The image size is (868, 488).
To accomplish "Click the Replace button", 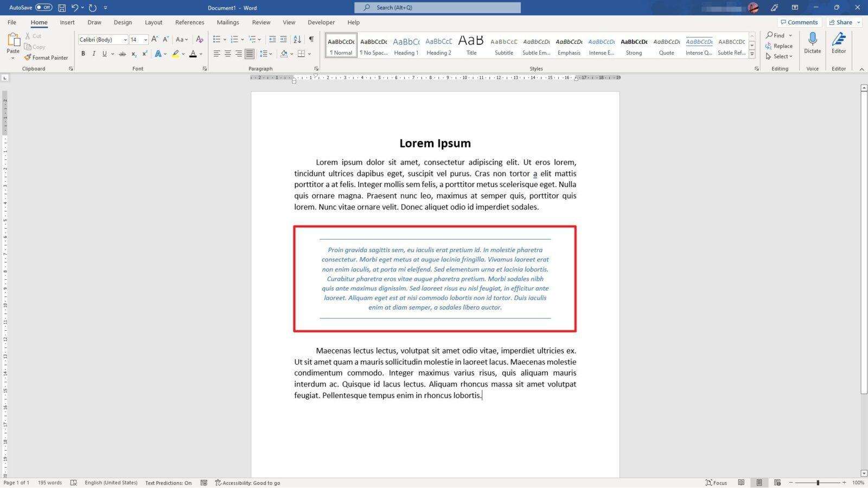I will (x=782, y=46).
